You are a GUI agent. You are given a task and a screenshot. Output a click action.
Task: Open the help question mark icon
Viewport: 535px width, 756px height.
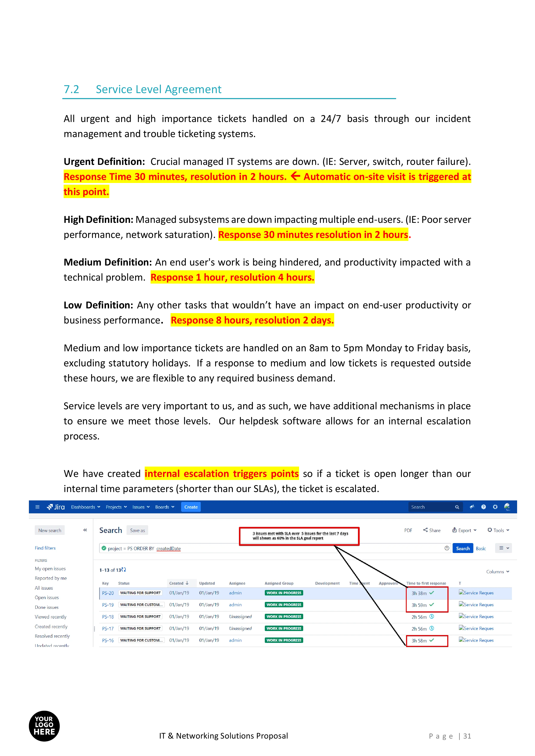[483, 507]
